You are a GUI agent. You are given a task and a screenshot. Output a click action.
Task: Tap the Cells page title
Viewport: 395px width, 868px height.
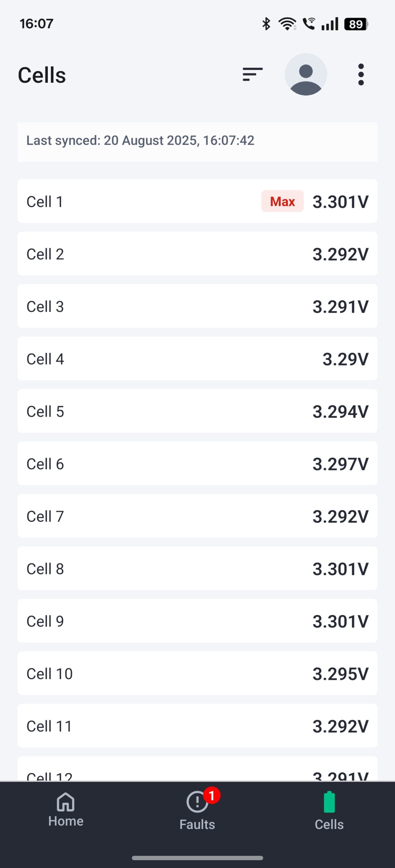tap(42, 75)
